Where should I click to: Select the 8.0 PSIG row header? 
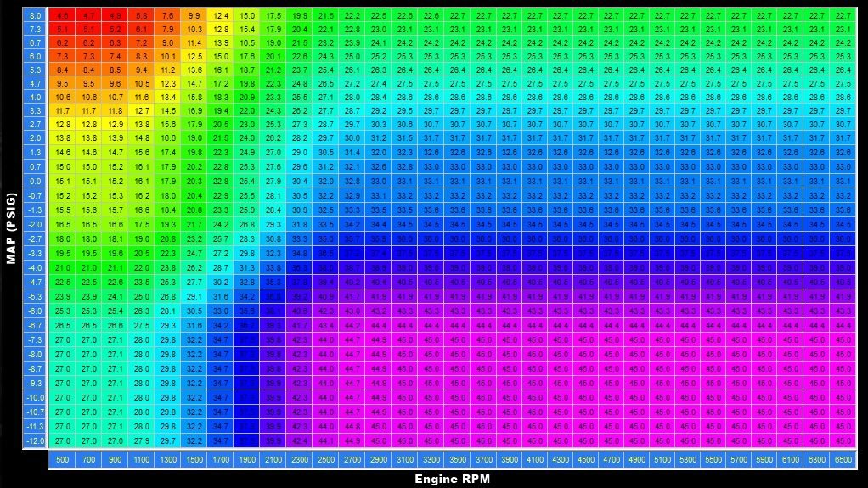[34, 16]
